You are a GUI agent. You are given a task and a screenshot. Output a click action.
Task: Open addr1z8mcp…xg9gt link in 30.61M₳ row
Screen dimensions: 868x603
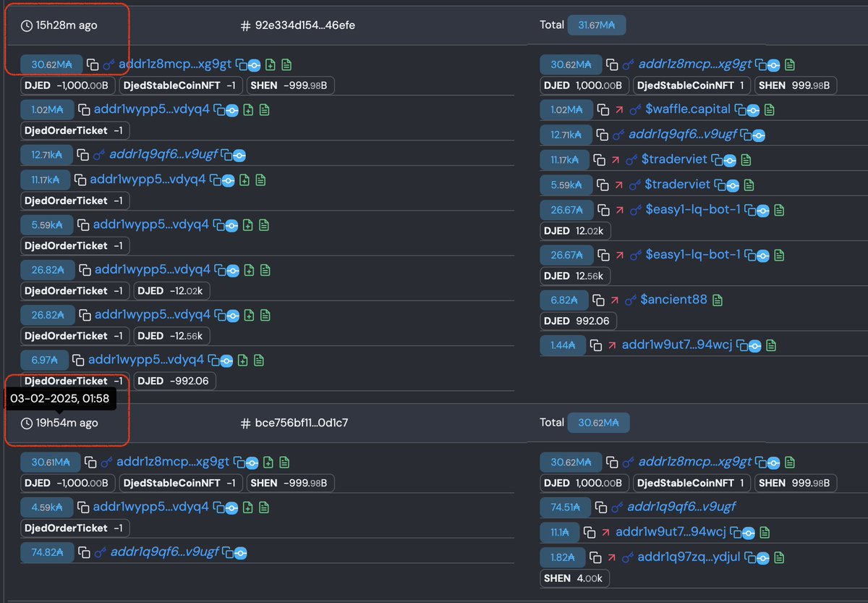(173, 462)
